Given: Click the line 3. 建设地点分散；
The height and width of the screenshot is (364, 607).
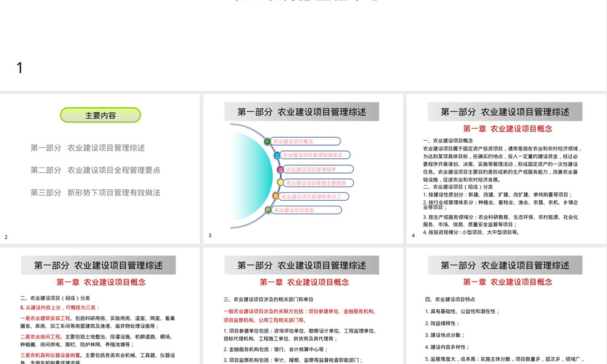Looking at the screenshot, I should pyautogui.click(x=444, y=335).
